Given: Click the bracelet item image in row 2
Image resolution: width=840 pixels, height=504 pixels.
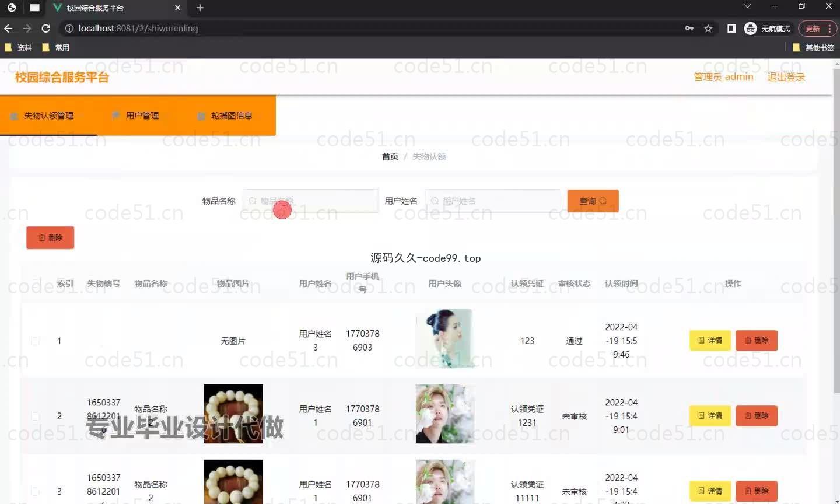Looking at the screenshot, I should 233,414.
